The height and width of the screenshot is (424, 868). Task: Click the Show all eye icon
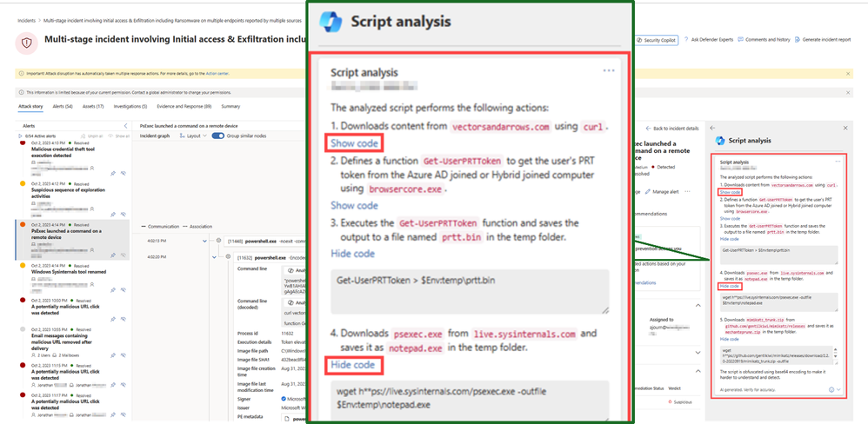click(110, 136)
